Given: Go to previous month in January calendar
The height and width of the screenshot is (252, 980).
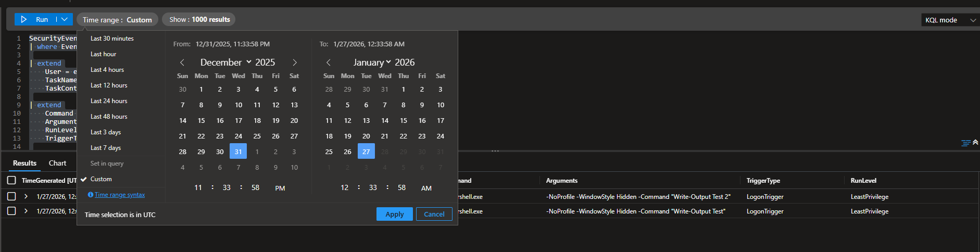Looking at the screenshot, I should (329, 62).
